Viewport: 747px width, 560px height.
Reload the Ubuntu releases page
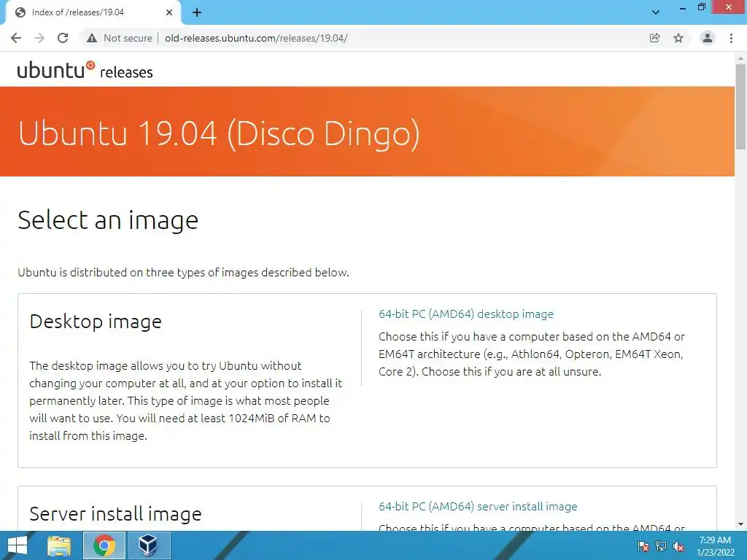click(63, 38)
